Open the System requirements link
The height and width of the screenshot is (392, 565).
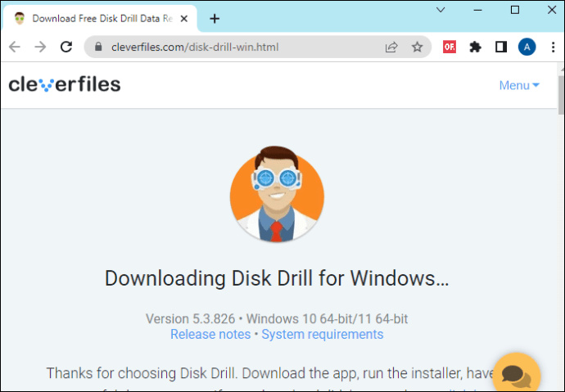click(322, 335)
